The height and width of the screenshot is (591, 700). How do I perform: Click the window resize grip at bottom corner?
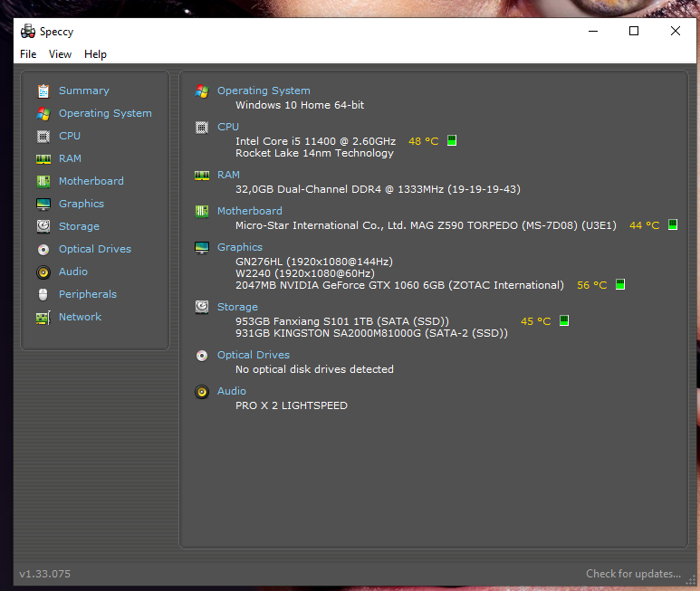pyautogui.click(x=691, y=580)
